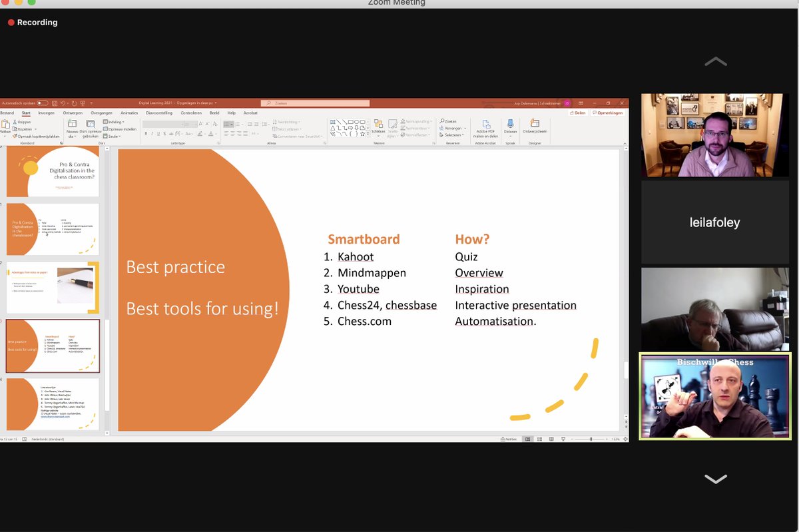Viewport: 799px width, 532px height.
Task: Click the Best practice heading on the slide
Action: (176, 267)
